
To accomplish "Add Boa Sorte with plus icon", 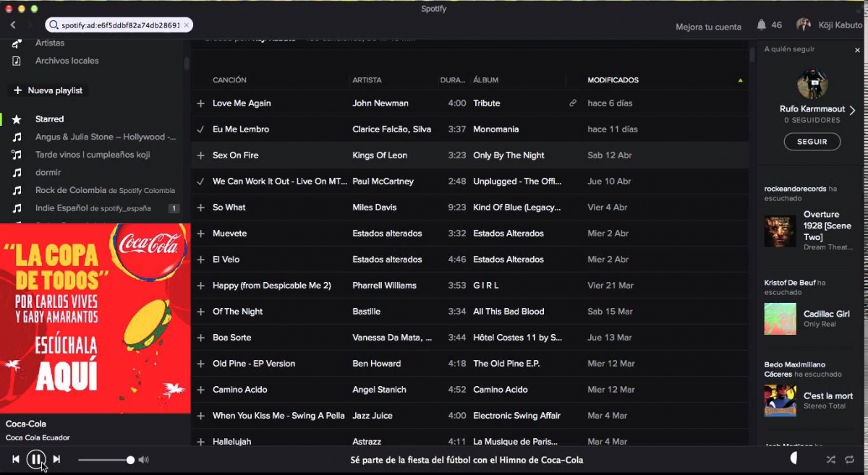I will click(200, 338).
